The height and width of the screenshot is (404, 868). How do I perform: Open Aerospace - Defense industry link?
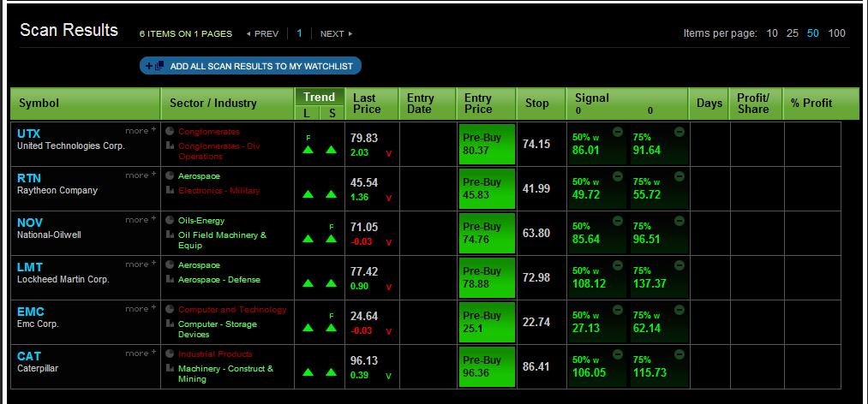pyautogui.click(x=218, y=280)
